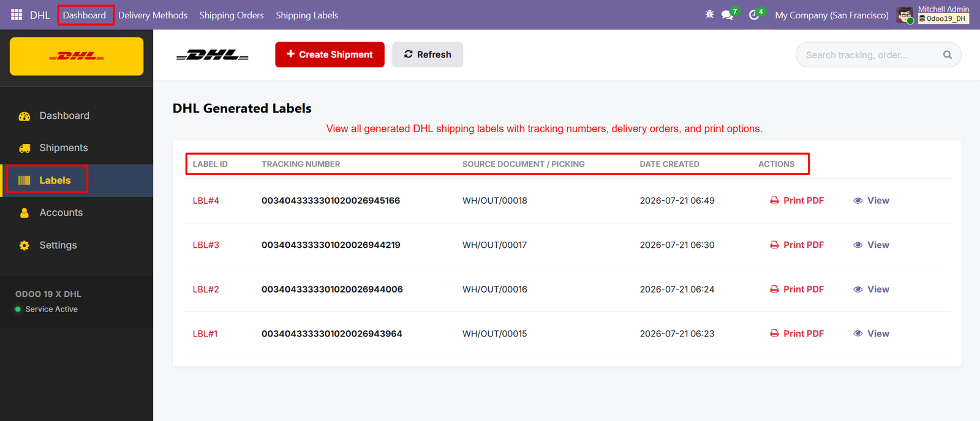Screen dimensions: 980x421
Task: Open the Delivery Methods menu
Action: (x=153, y=15)
